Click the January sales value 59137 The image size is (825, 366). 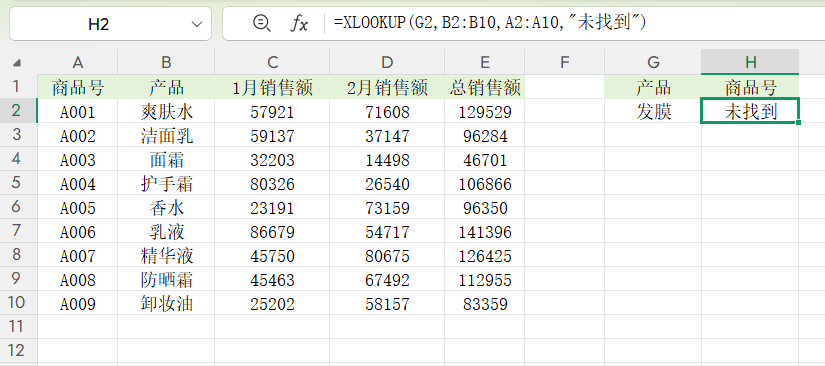[272, 136]
